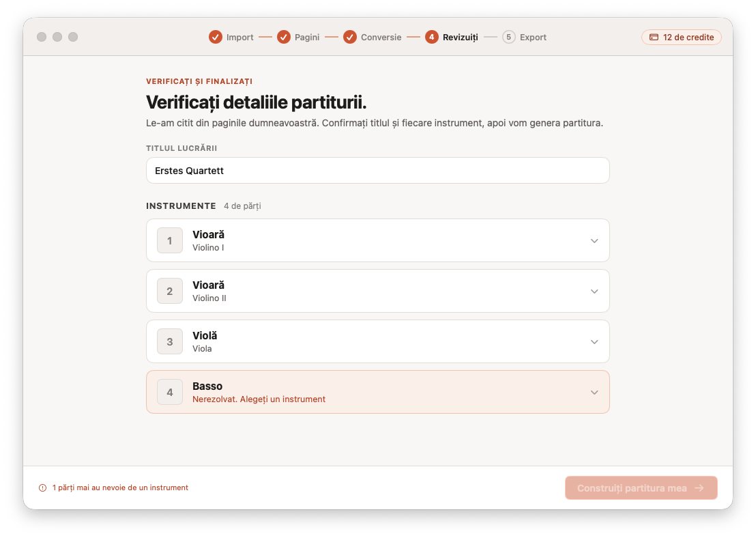
Task: Click the number 4 badge for Basso
Action: pyautogui.click(x=170, y=393)
